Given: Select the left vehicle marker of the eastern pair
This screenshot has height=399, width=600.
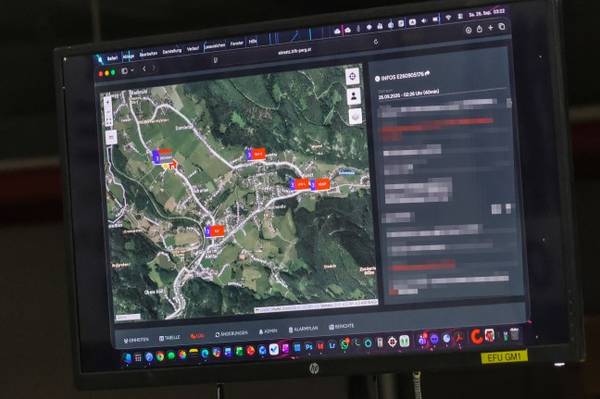Looking at the screenshot, I should (x=300, y=184).
